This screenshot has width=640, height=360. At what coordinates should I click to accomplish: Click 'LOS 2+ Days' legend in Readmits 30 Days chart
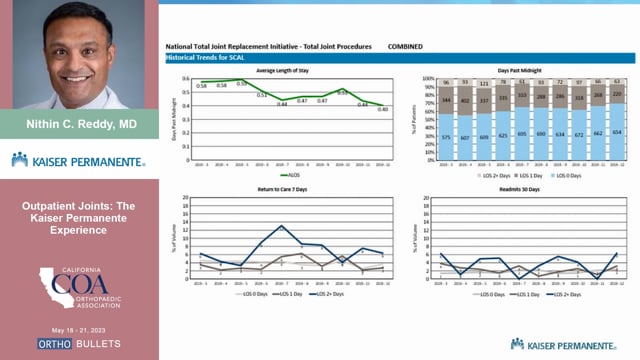pyautogui.click(x=563, y=294)
